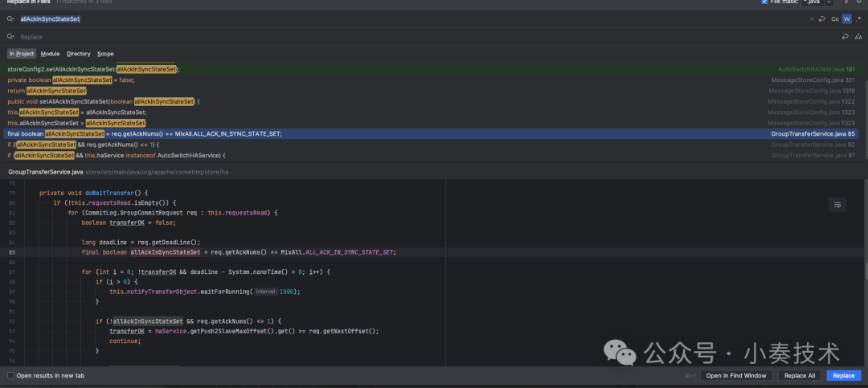Screen dimensions: 868x388
Task: Select result GroupTransferService.java line 85
Action: pos(432,134)
